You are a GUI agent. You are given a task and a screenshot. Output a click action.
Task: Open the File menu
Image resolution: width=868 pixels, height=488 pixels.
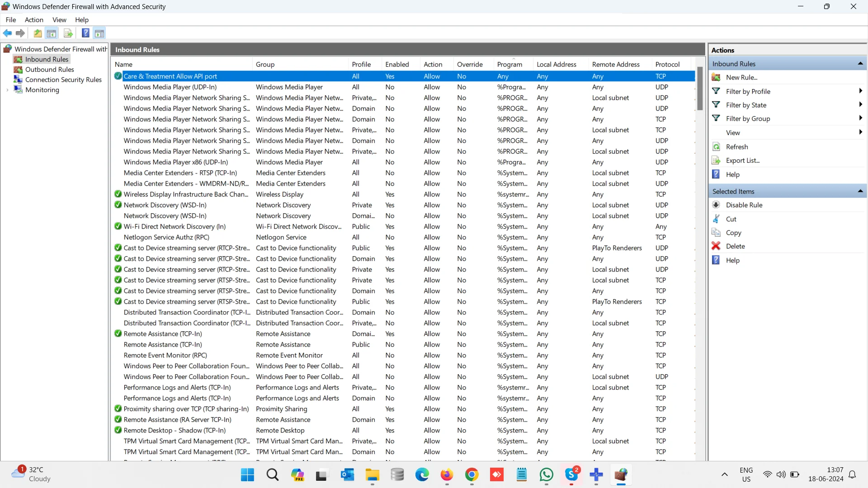(11, 20)
